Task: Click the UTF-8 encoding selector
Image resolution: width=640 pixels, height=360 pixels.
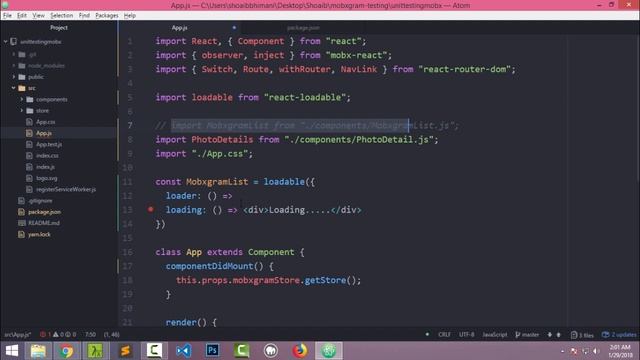Action: click(467, 335)
